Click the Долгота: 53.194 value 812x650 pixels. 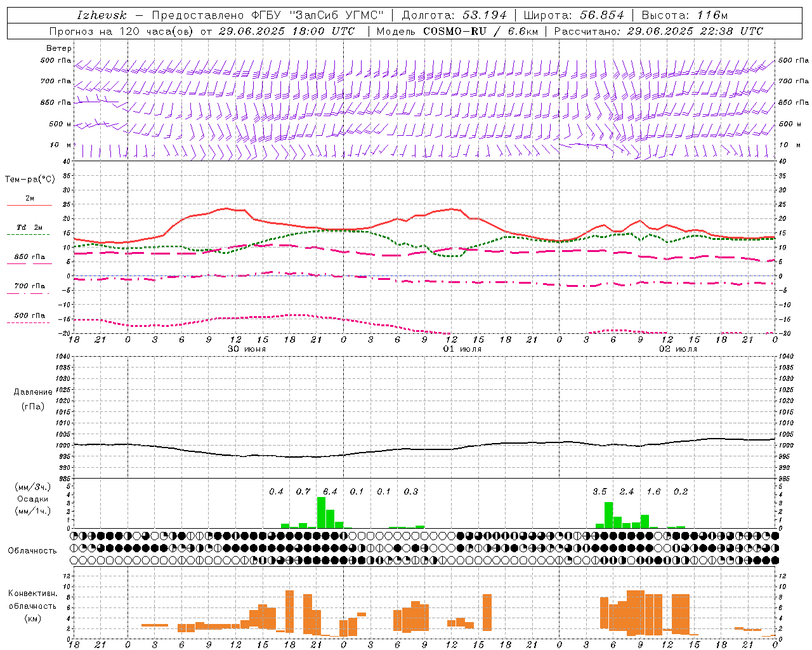[x=454, y=15]
